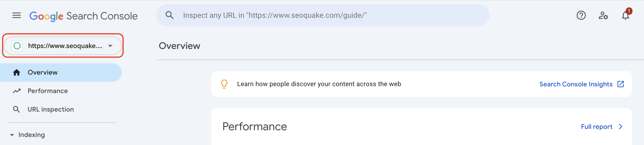Open user and permission settings

(603, 15)
